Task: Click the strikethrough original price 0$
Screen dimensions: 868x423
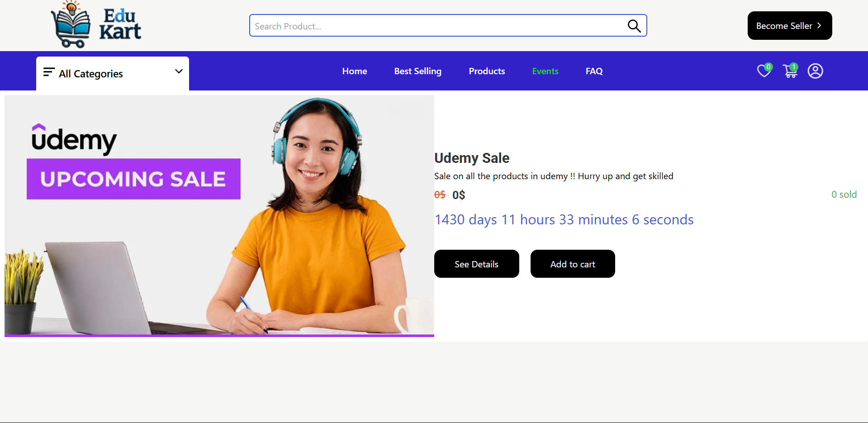Action: click(440, 195)
